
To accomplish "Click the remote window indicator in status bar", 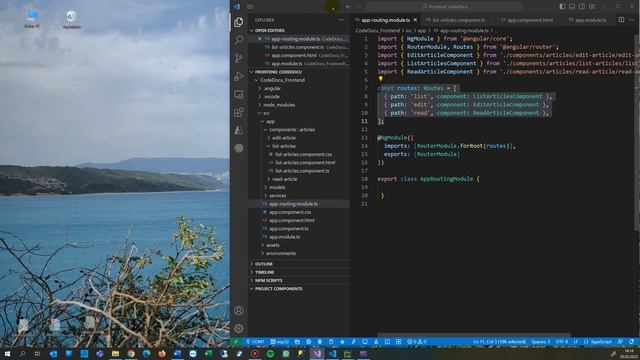I will point(236,342).
